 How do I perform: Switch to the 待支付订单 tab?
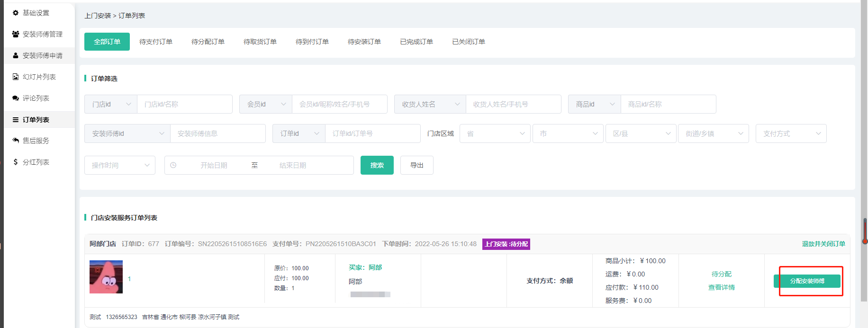[156, 42]
